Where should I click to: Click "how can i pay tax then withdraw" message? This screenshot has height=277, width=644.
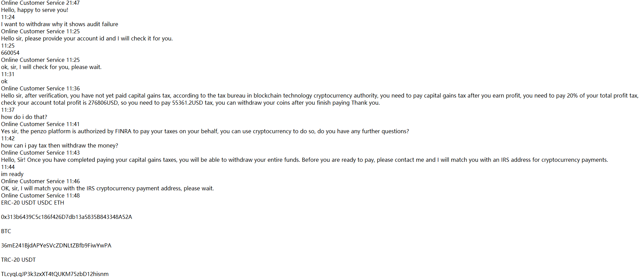pyautogui.click(x=59, y=145)
